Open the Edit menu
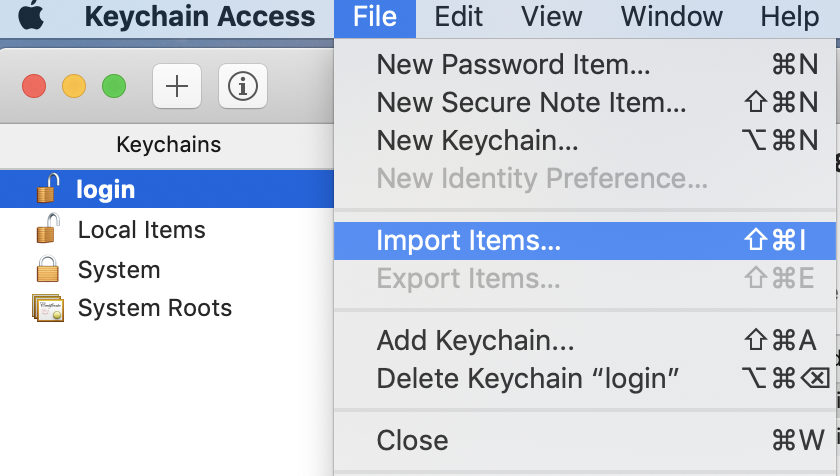Screen dimensions: 840x476 tap(458, 17)
